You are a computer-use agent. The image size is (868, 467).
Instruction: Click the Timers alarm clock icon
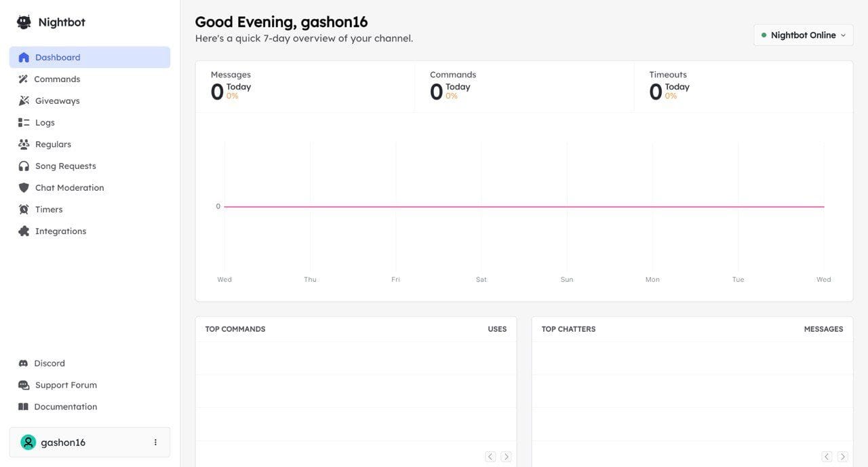[x=24, y=210]
